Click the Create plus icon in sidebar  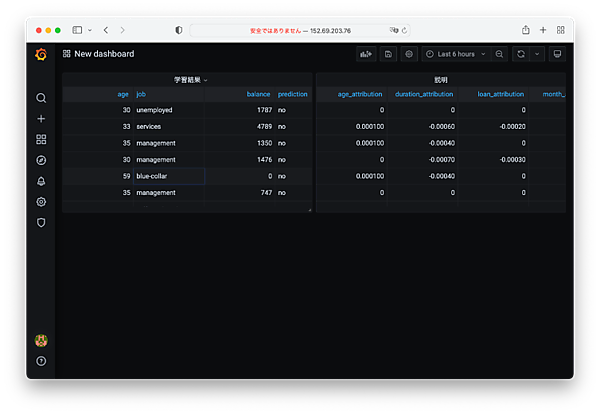pyautogui.click(x=41, y=119)
